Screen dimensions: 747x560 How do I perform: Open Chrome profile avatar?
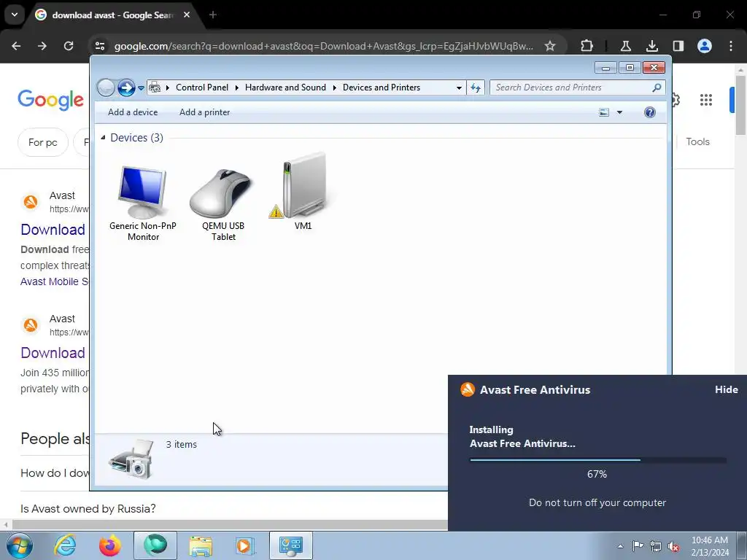704,46
